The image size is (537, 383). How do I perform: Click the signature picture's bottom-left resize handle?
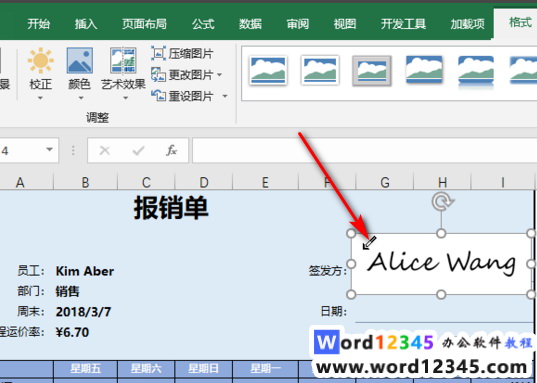coord(351,294)
